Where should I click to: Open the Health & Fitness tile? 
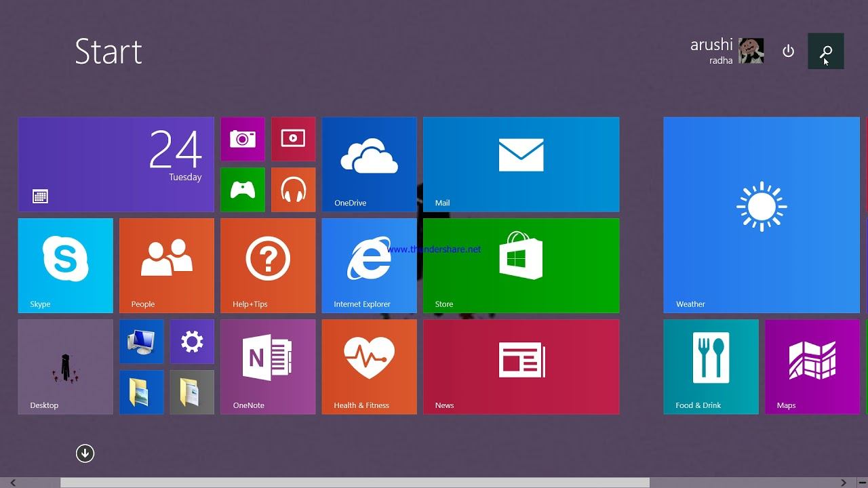click(x=370, y=367)
